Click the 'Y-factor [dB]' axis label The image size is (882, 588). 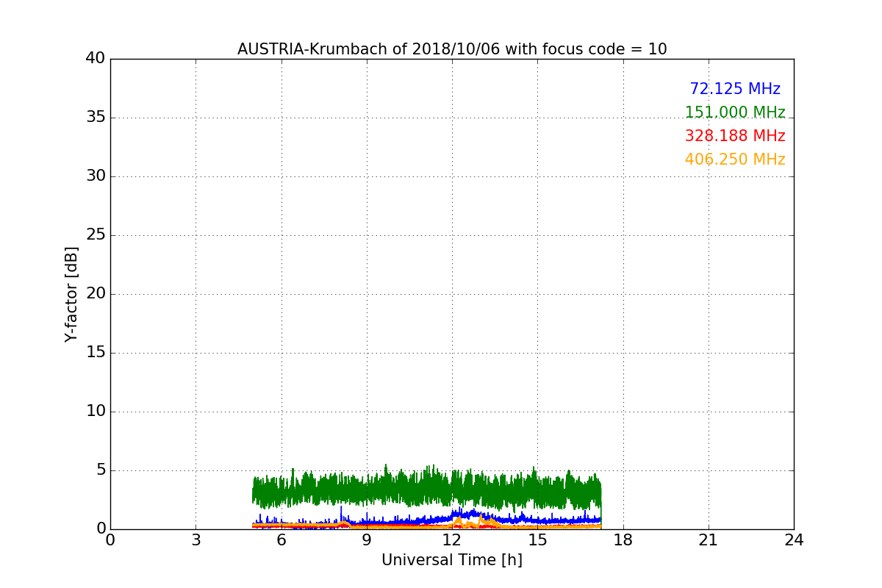[x=71, y=294]
